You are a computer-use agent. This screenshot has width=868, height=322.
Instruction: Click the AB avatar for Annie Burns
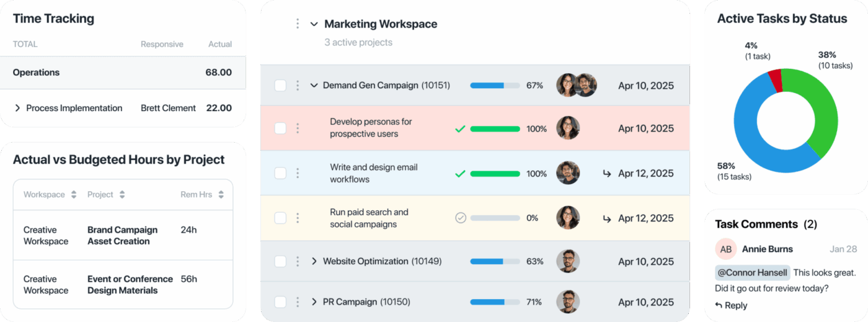point(726,249)
